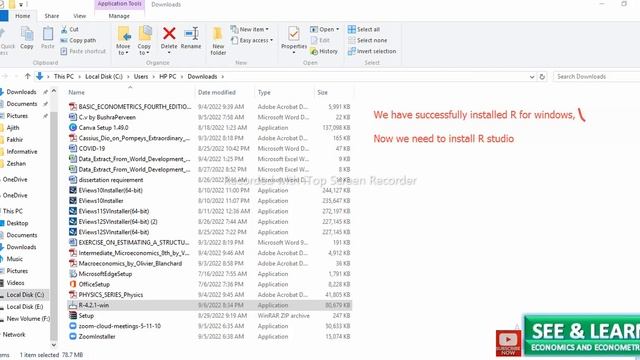Open the Copy to menu

[144, 40]
